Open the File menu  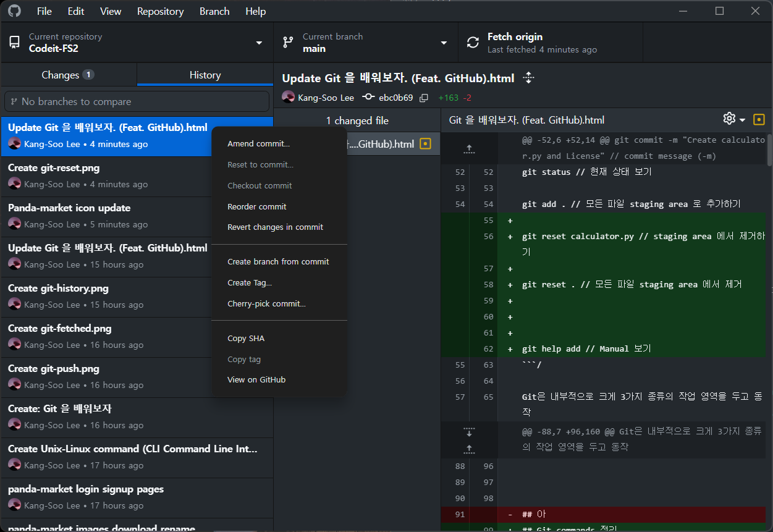[44, 11]
